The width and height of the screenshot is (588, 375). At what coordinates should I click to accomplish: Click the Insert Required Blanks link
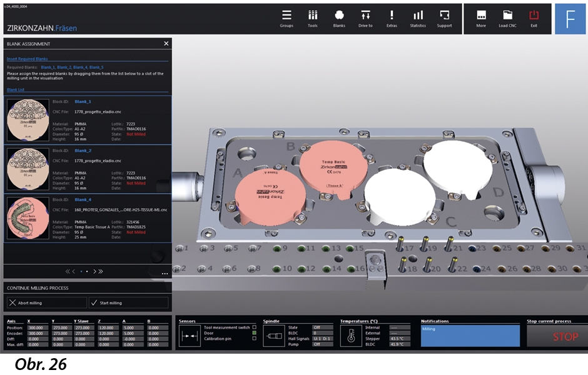[28, 59]
